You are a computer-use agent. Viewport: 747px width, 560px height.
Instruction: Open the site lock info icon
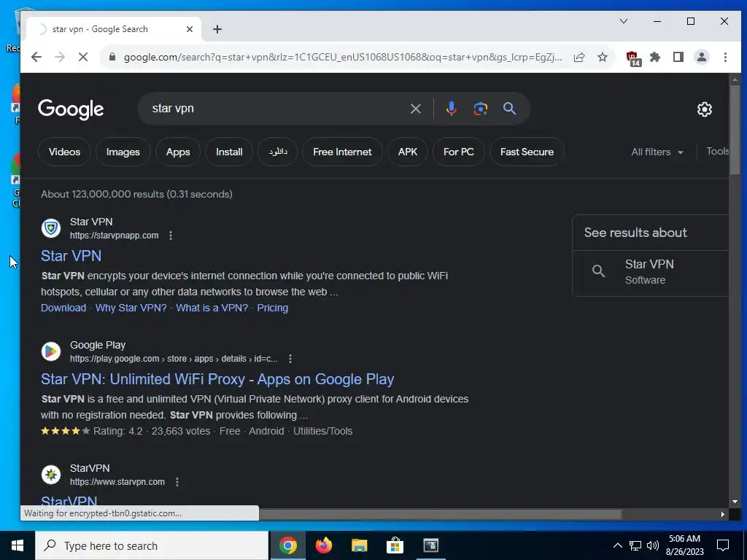tap(112, 57)
